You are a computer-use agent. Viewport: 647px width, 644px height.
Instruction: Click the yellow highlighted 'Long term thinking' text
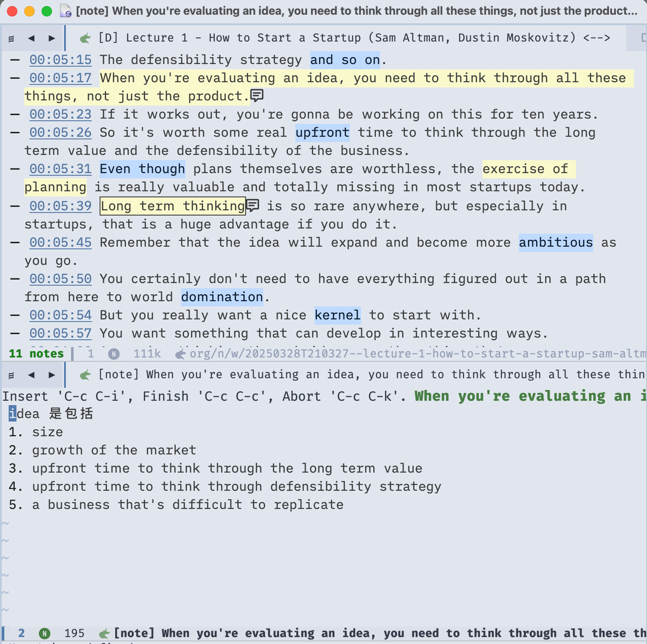[173, 206]
